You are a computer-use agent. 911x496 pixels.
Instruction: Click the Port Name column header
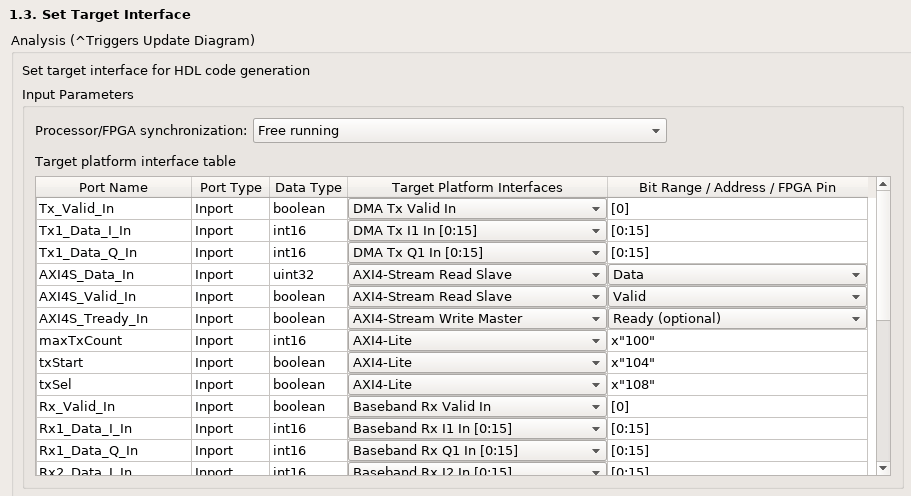[113, 187]
